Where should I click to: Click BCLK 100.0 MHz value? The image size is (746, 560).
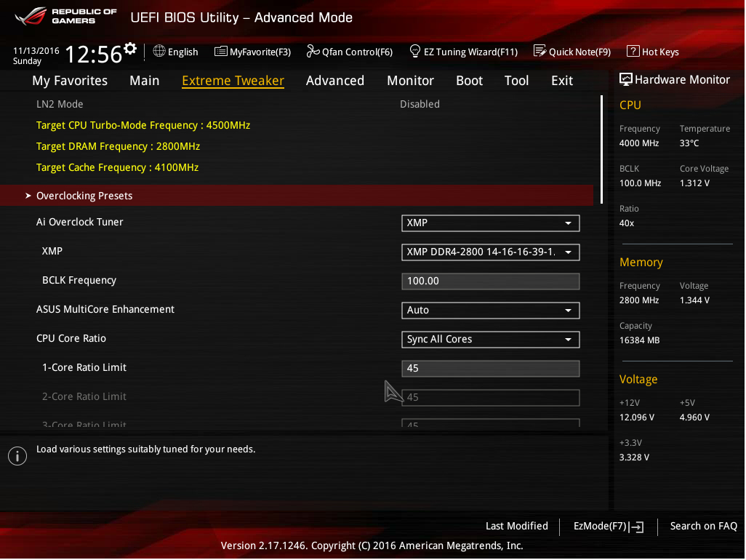(640, 183)
